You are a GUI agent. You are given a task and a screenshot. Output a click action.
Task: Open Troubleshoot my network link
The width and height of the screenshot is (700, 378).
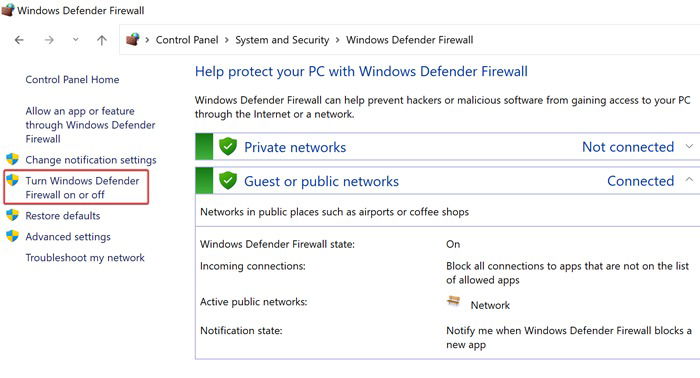click(x=85, y=258)
